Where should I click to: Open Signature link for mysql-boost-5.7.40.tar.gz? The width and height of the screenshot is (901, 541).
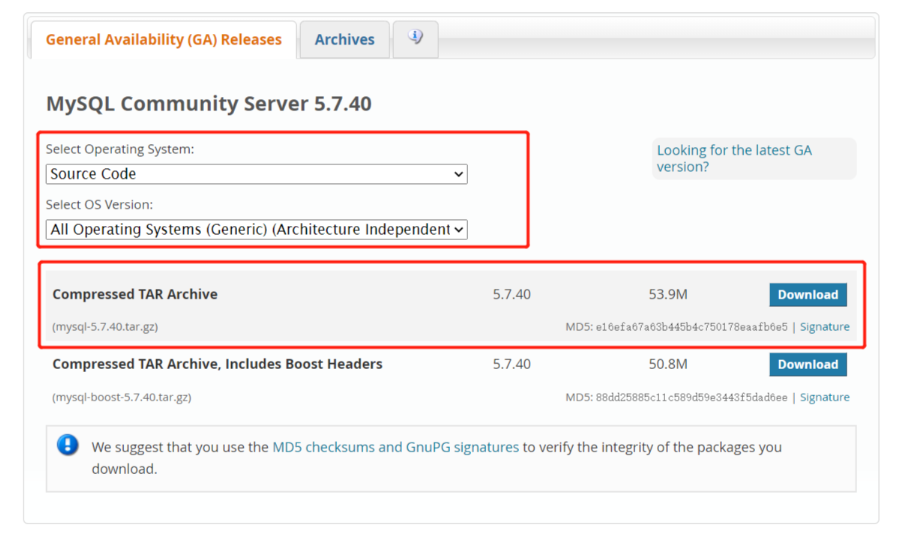[824, 397]
